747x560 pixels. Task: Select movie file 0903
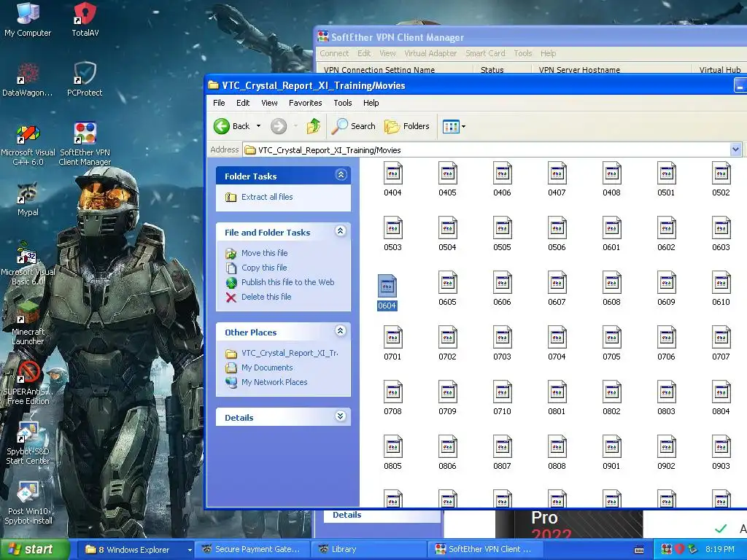click(721, 452)
